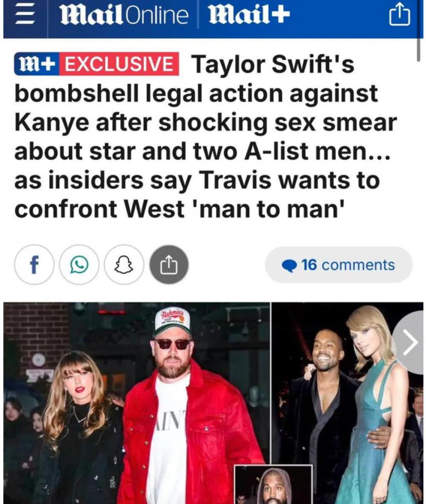The image size is (426, 504).
Task: Share the article via WhatsApp
Action: coord(79,264)
